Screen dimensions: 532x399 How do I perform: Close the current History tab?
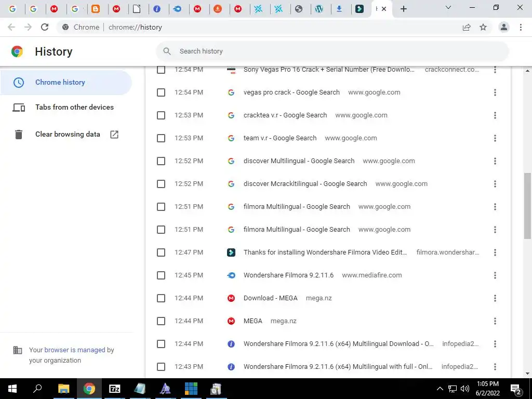(384, 9)
